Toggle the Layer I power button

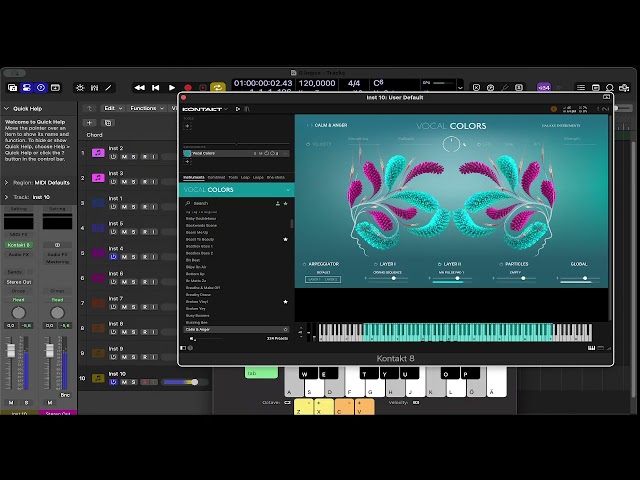[x=376, y=264]
